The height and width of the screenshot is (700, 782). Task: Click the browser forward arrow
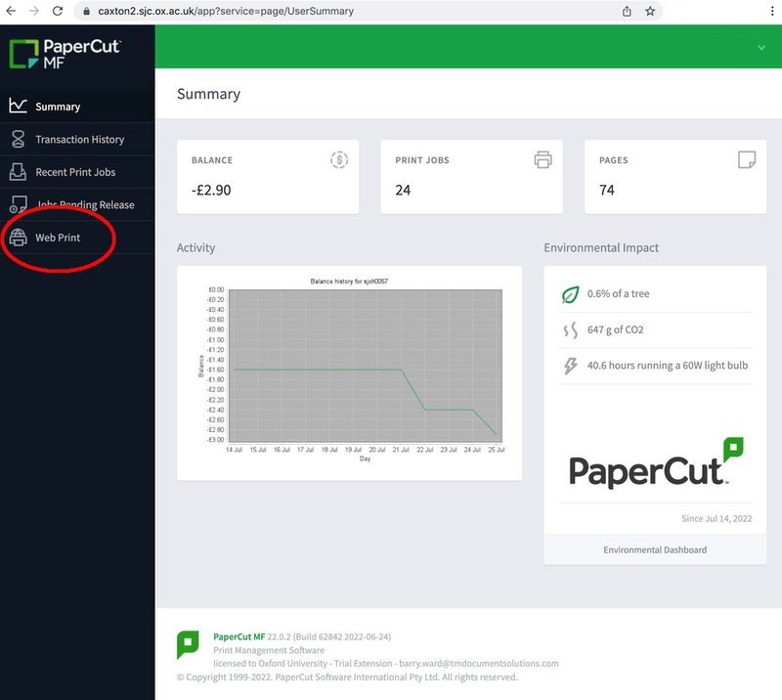pos(34,11)
